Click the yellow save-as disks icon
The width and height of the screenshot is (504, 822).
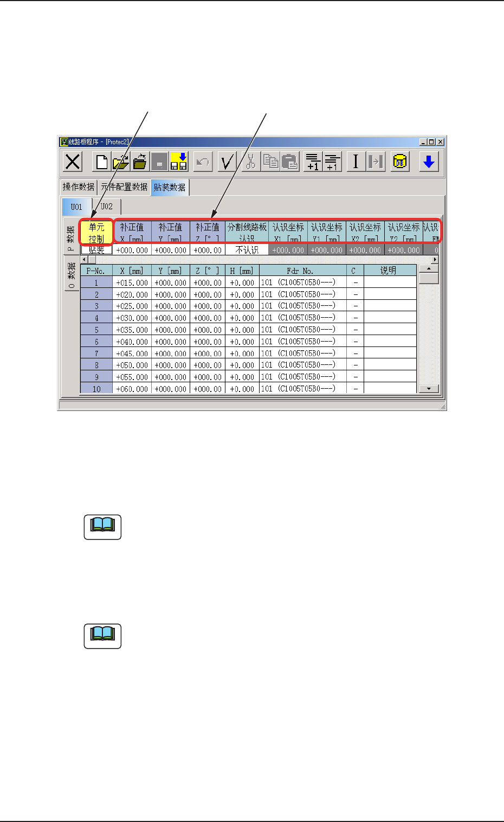click(178, 162)
